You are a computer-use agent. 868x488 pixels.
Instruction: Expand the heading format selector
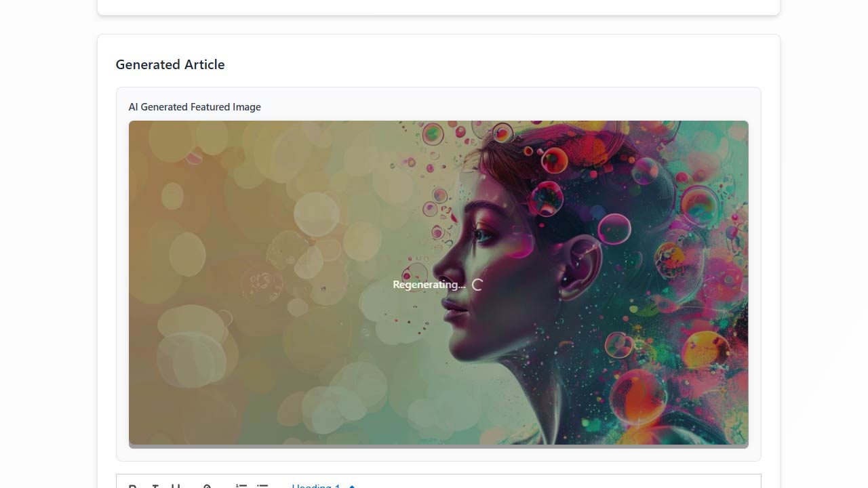click(317, 486)
